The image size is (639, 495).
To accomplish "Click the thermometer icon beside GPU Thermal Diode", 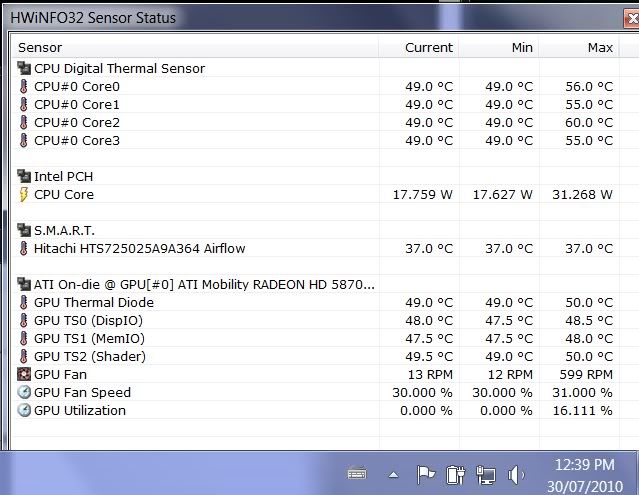I will [x=24, y=302].
